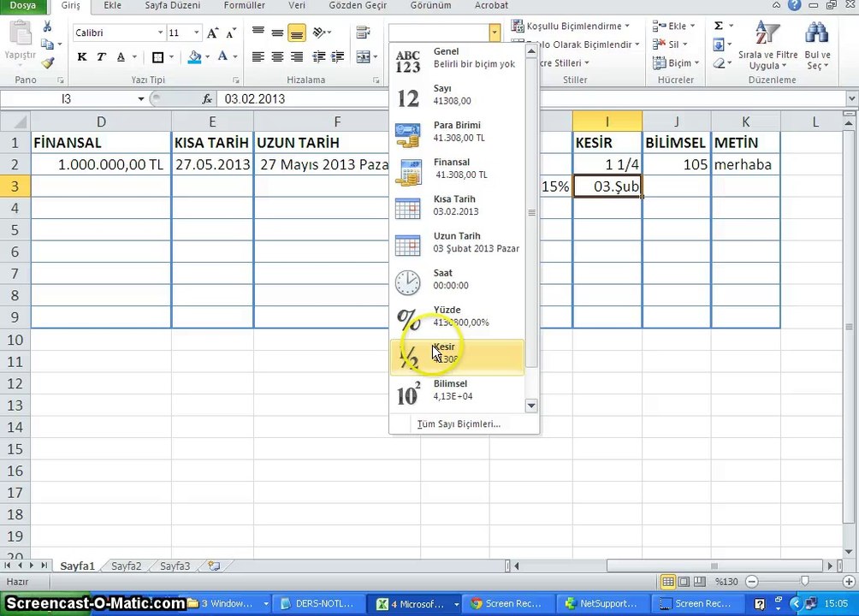Click the Page Break Preview icon
This screenshot has width=859, height=616.
click(x=700, y=582)
